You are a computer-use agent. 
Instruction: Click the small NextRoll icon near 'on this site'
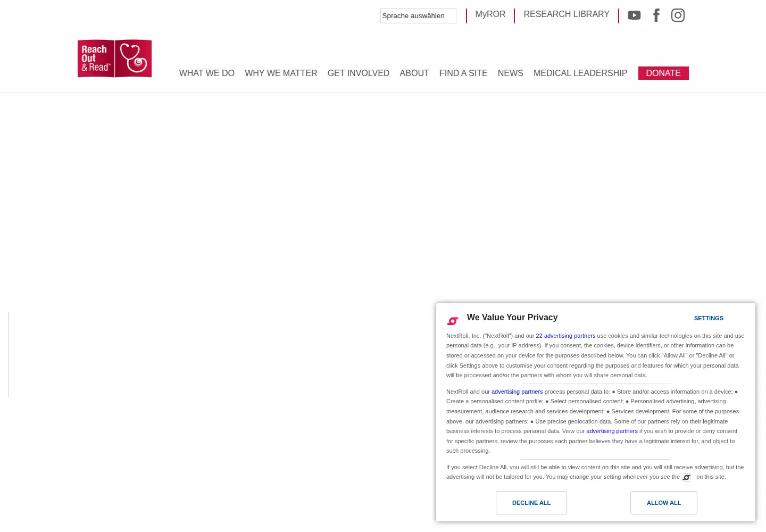point(686,477)
